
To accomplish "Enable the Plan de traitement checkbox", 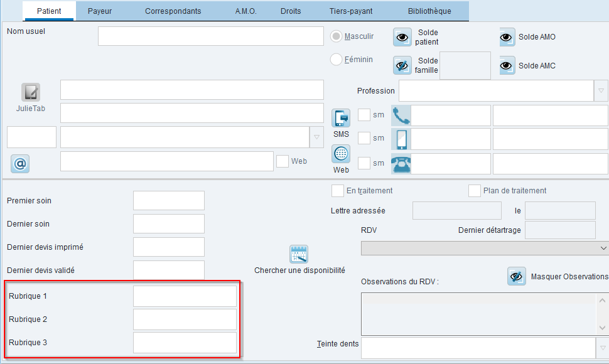I will 474,191.
